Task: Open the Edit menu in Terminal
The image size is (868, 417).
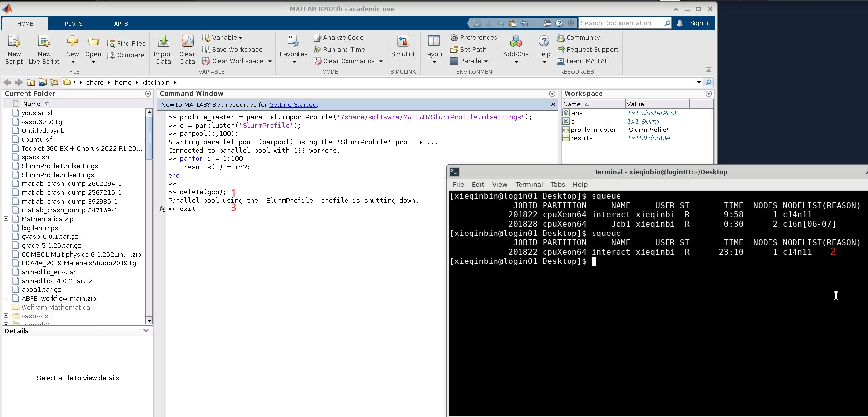Action: [478, 184]
